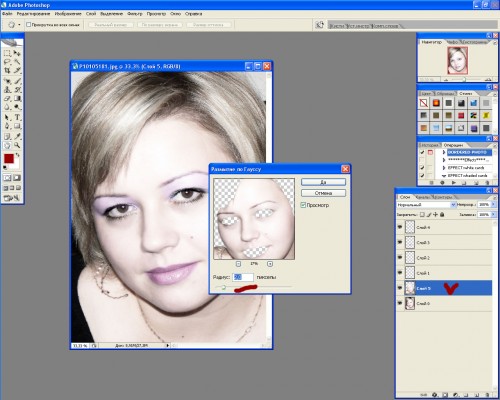Hide layer Слой 5 with eye icon
The image size is (500, 400).
coord(400,288)
